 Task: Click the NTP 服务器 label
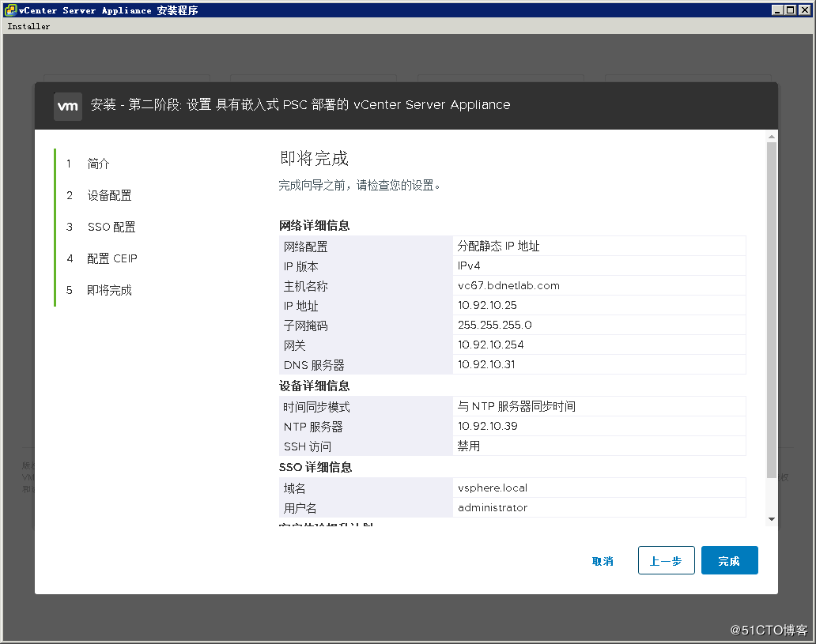coord(313,427)
